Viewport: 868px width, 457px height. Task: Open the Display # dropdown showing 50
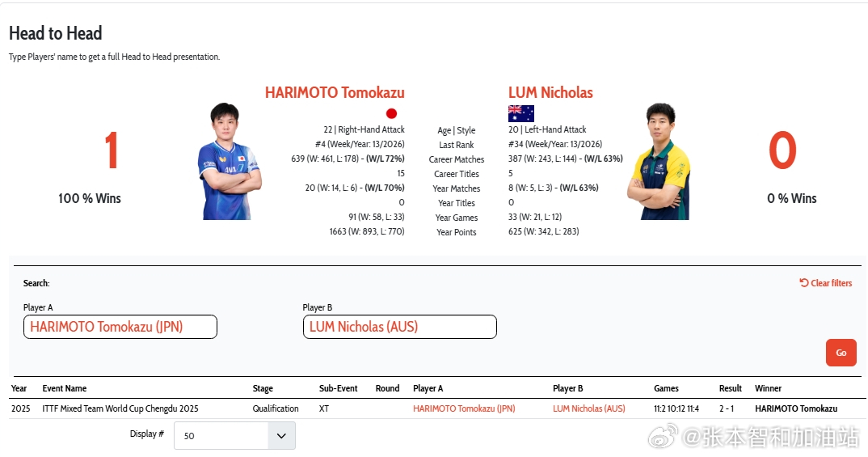pyautogui.click(x=234, y=435)
